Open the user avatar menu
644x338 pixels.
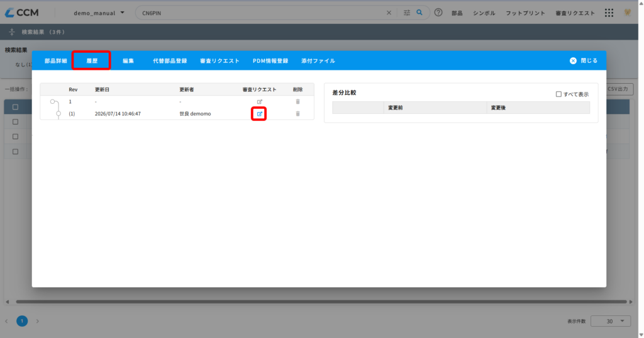pyautogui.click(x=628, y=13)
